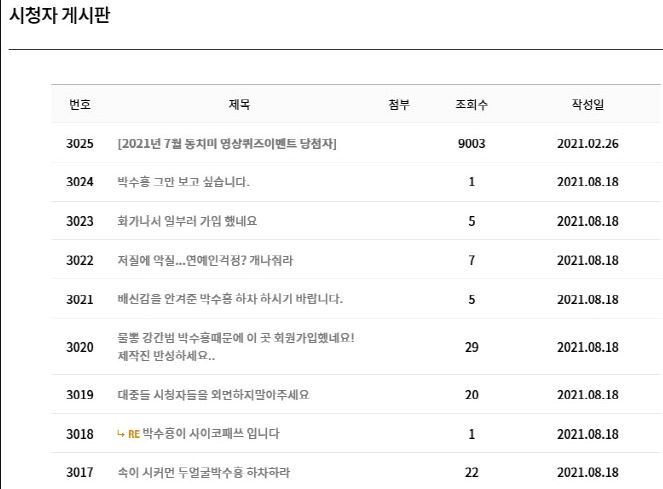
Task: Click the 시청자 게시판 page heading
Action: [60, 15]
